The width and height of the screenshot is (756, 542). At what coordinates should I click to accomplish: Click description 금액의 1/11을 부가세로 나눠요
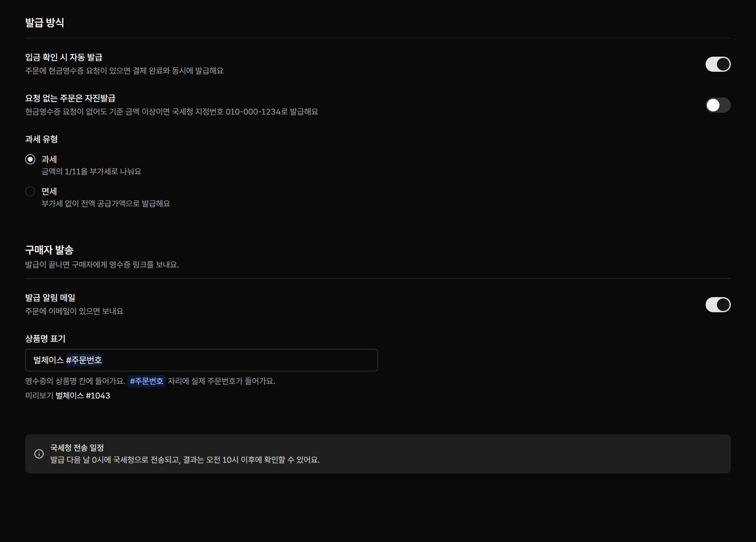pos(91,171)
